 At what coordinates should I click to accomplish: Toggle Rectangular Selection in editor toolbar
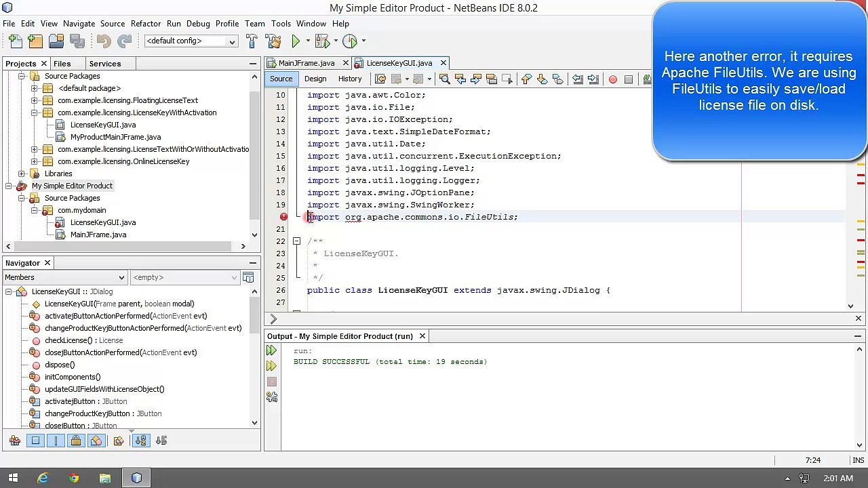click(507, 79)
